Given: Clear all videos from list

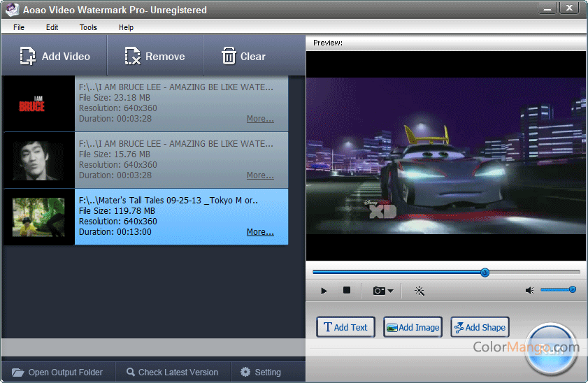Looking at the screenshot, I should [x=243, y=57].
